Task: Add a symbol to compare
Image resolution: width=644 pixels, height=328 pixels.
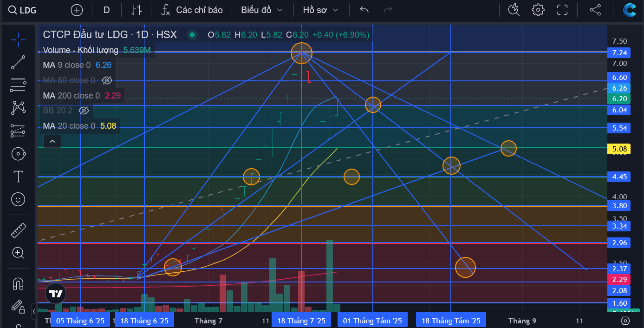Action: (x=77, y=10)
